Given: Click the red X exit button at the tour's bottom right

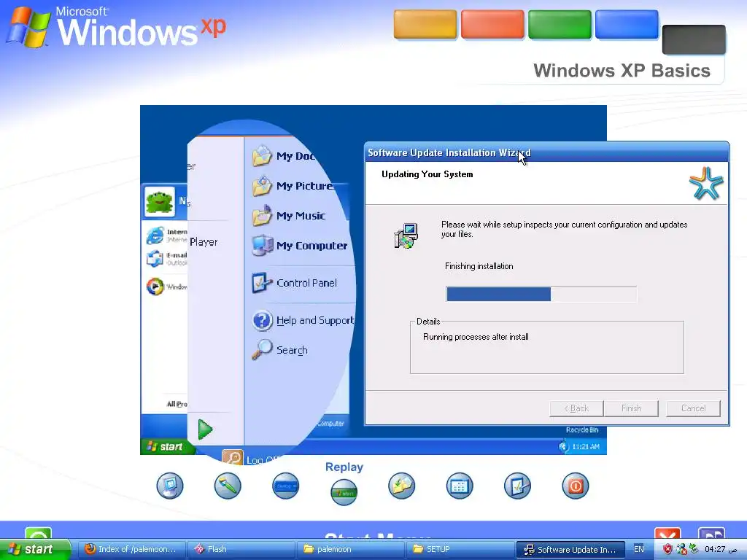Looking at the screenshot, I should (x=667, y=534).
